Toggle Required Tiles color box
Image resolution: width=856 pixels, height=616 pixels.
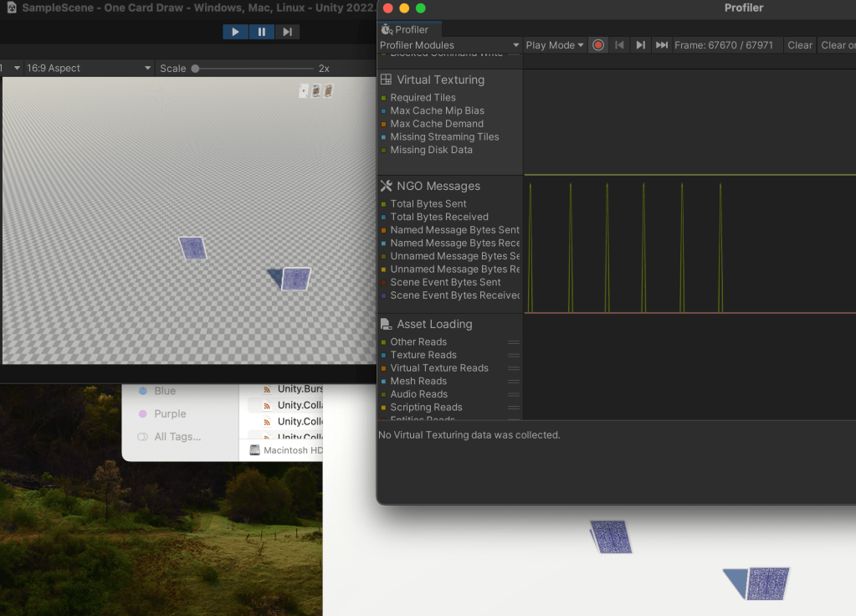point(384,98)
